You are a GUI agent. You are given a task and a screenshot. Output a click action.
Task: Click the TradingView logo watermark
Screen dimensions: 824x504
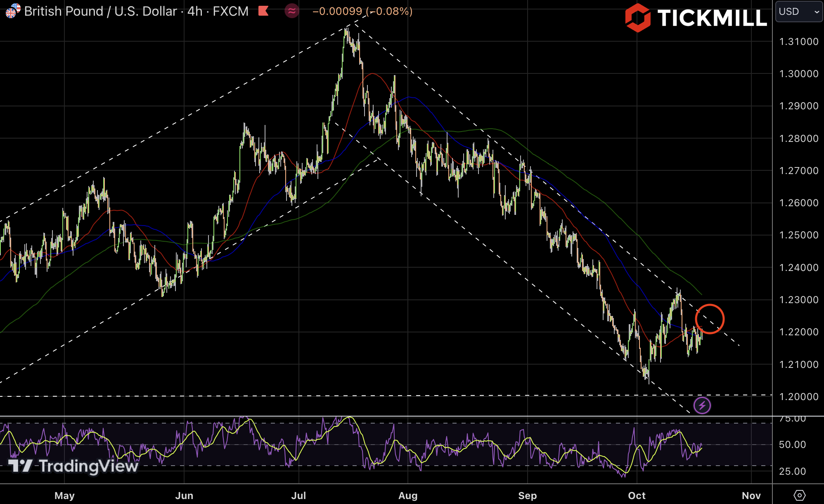point(73,466)
